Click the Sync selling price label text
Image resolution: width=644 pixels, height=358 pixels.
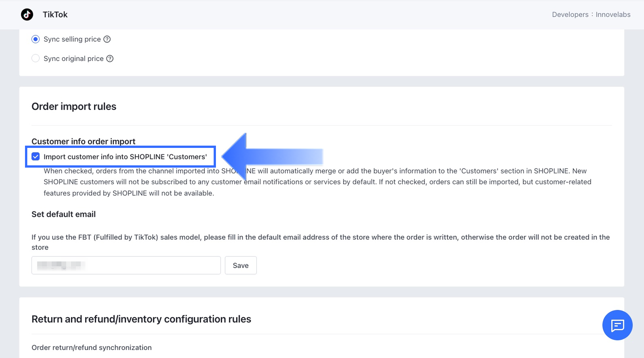pos(72,39)
